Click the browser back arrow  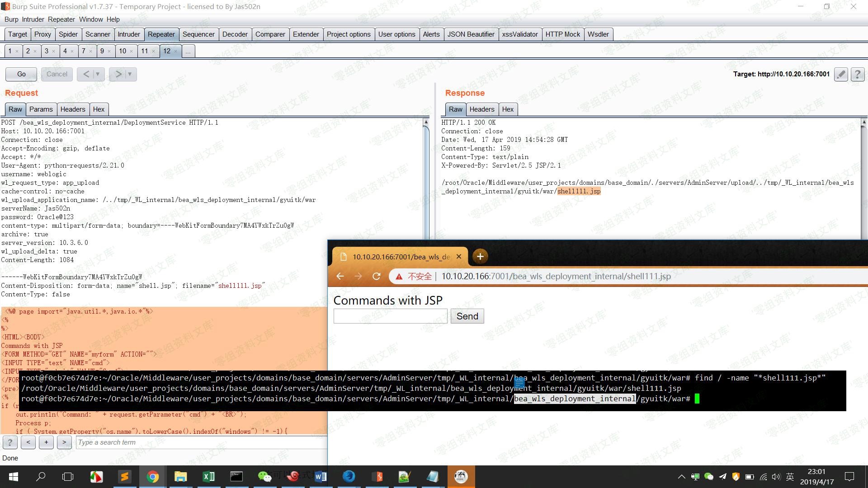340,276
